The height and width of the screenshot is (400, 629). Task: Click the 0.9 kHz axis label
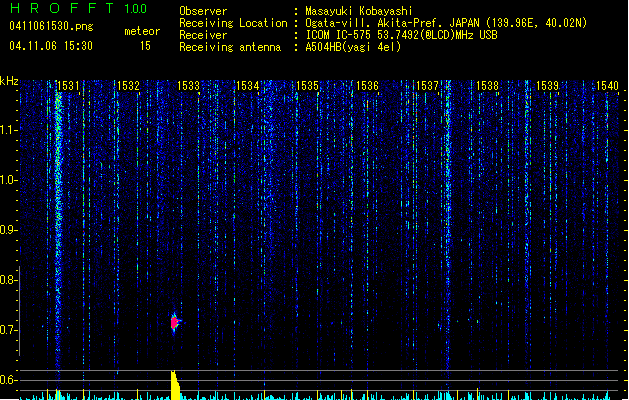[8, 230]
